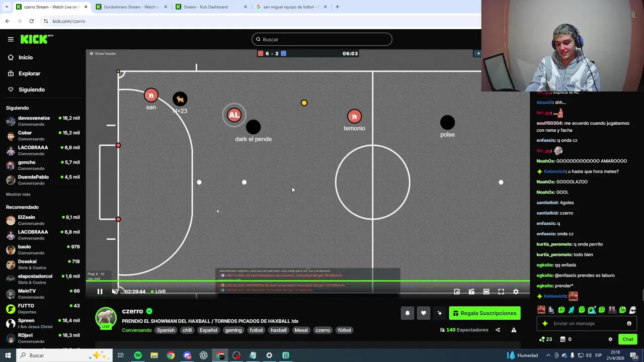Viewport: 644px width, 362px height.
Task: Select the Messi tag
Action: coord(301,330)
